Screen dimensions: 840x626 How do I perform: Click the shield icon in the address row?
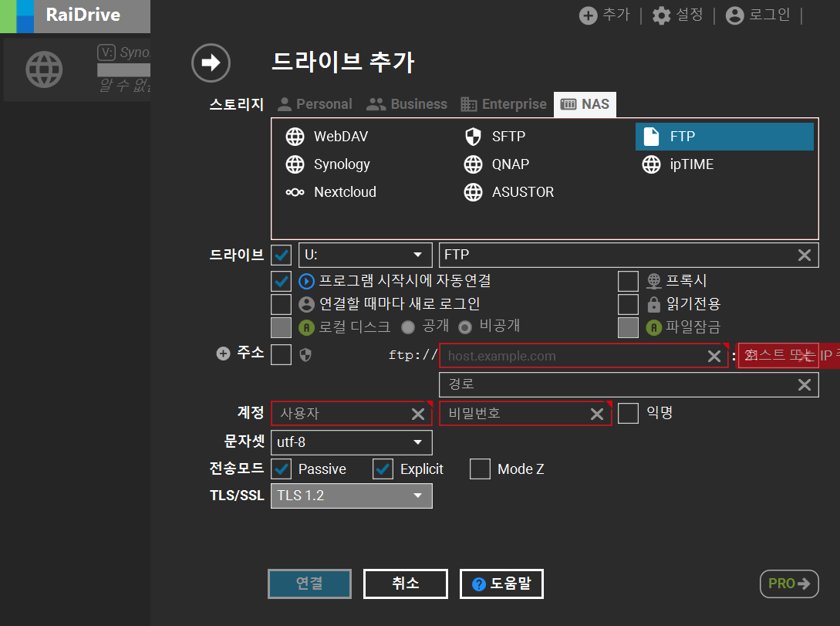point(305,355)
